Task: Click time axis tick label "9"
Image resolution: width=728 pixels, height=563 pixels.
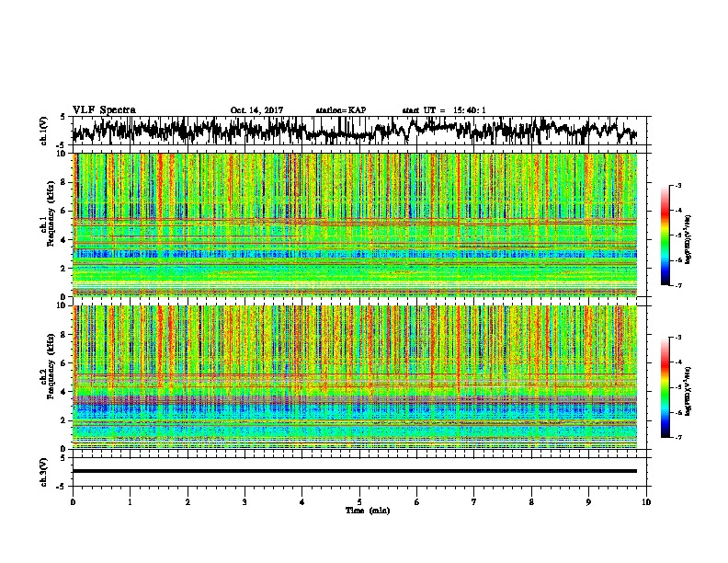Action: [x=588, y=502]
